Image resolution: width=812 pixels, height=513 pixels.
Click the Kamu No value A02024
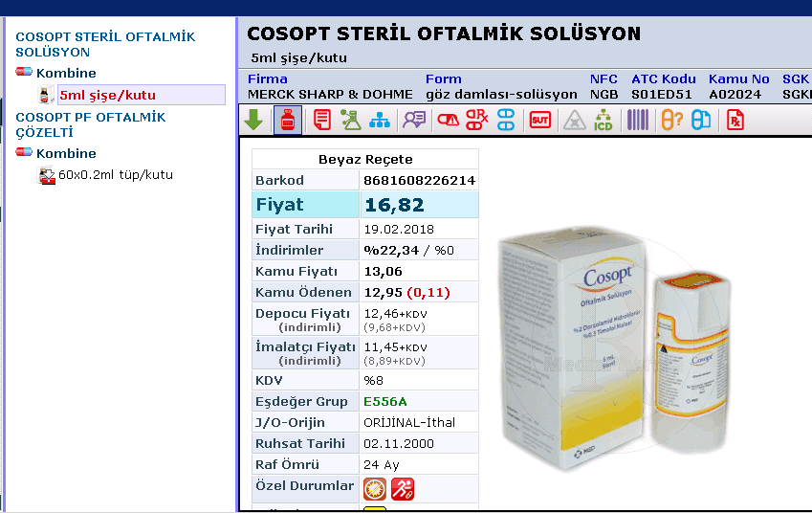click(x=735, y=95)
